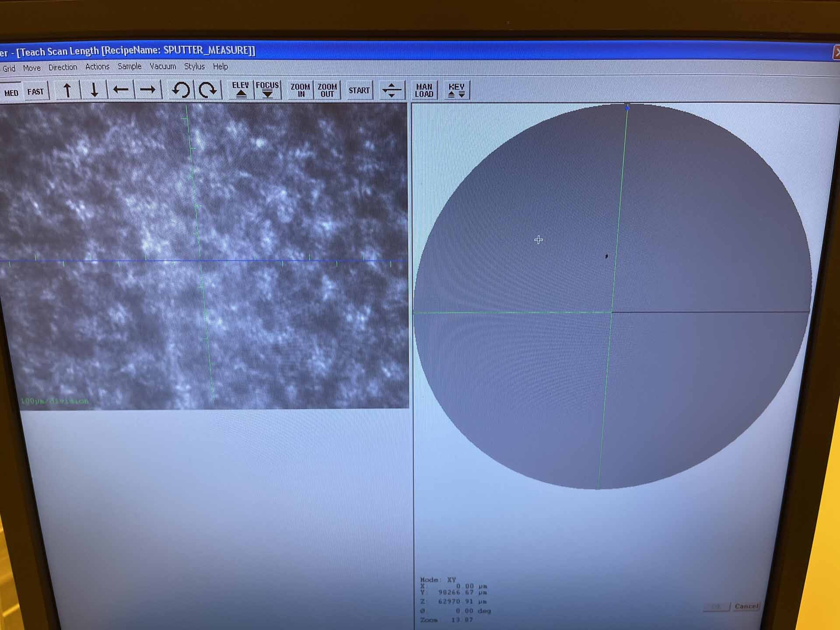This screenshot has height=630, width=840.
Task: Open the Direction menu
Action: coord(63,67)
